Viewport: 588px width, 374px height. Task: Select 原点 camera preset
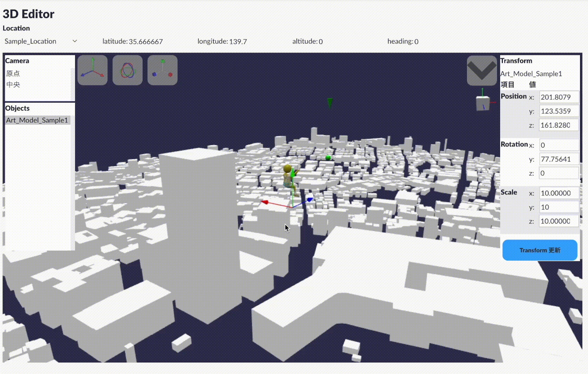coord(13,73)
